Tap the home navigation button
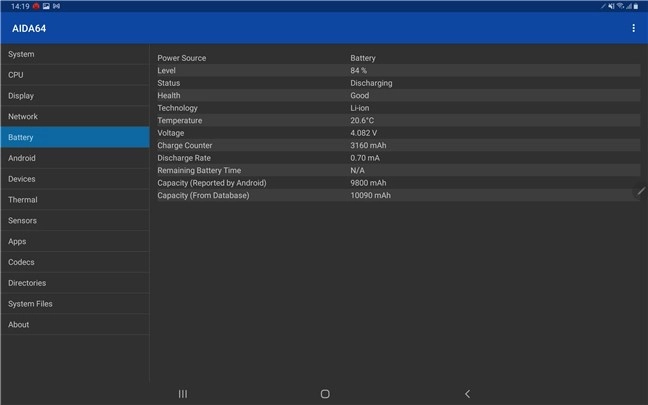Image resolution: width=648 pixels, height=405 pixels. click(325, 394)
